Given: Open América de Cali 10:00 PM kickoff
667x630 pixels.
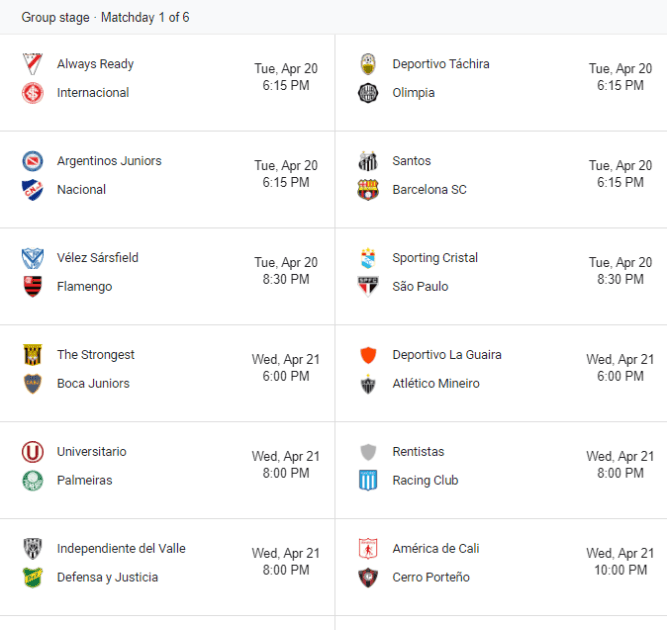Looking at the screenshot, I should (x=621, y=570).
